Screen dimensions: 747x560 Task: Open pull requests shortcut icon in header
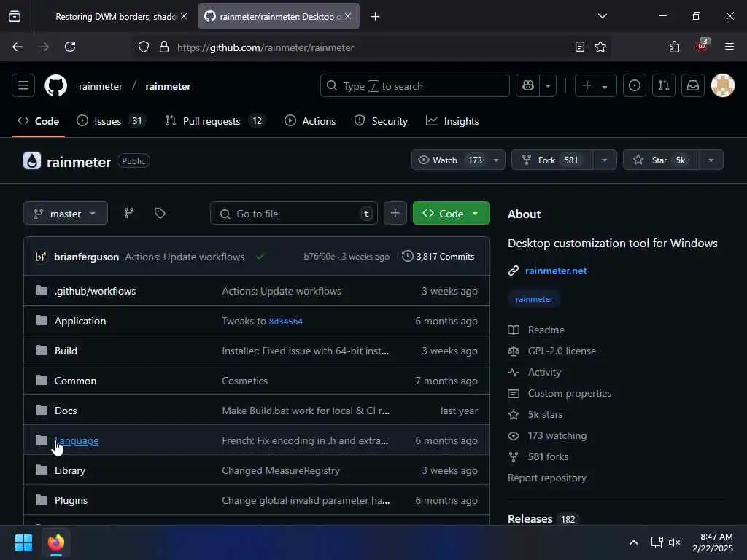pyautogui.click(x=664, y=86)
